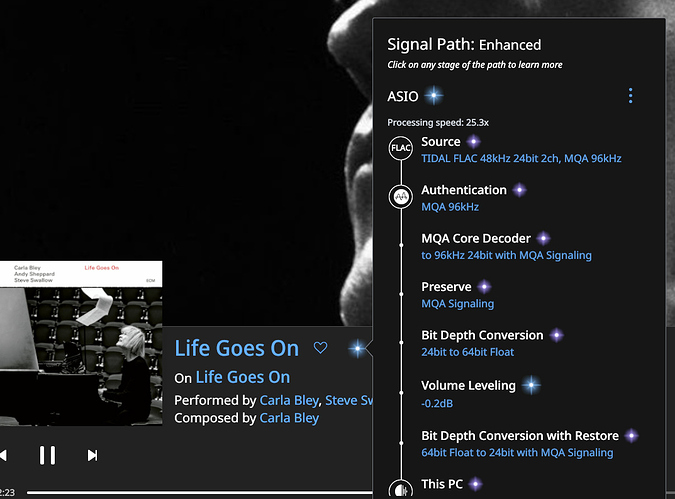
Task: Open '24bit to 64bit Float' stage
Action: (x=468, y=352)
